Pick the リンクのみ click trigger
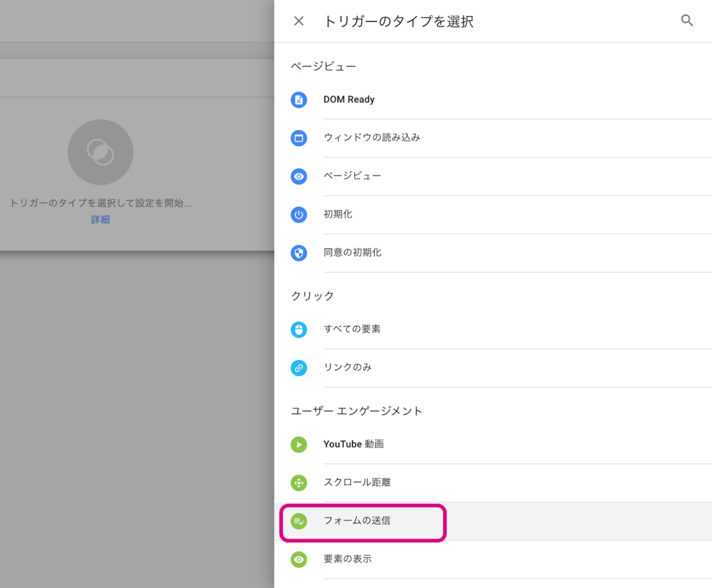The image size is (712, 588). coord(348,368)
